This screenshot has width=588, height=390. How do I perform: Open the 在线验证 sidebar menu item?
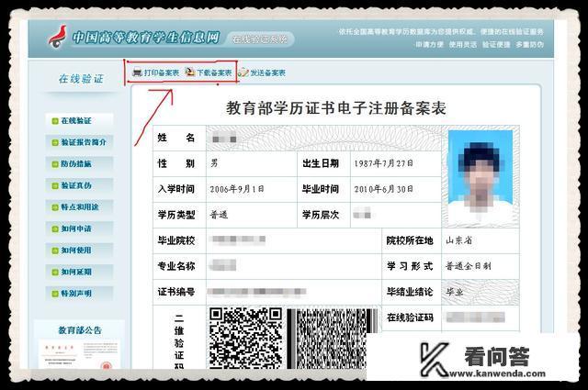79,120
